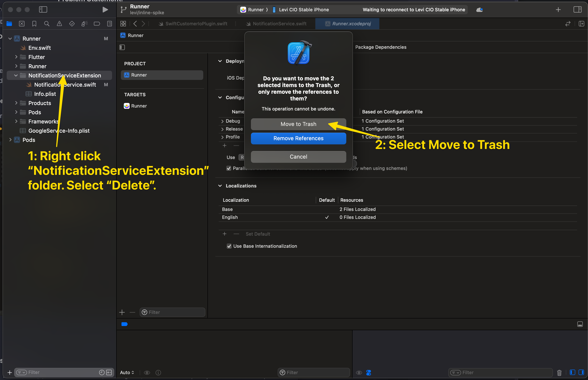Click the Run (play) button in toolbar
The height and width of the screenshot is (380, 588).
click(x=105, y=10)
